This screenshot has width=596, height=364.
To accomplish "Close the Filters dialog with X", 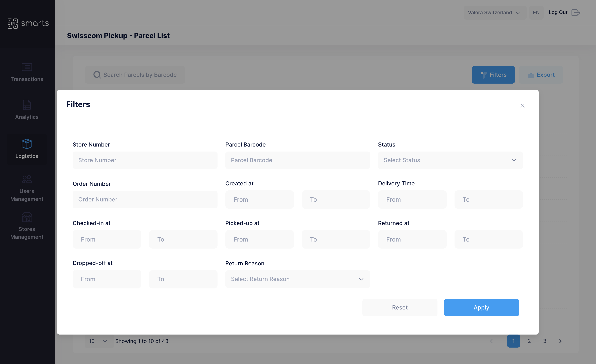I will tap(523, 106).
